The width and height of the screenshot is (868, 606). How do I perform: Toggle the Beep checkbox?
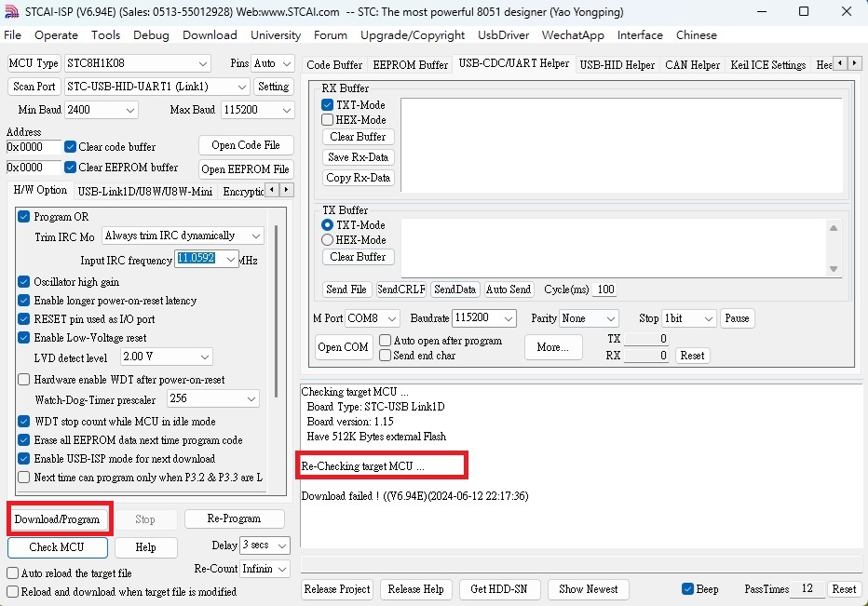tap(687, 589)
